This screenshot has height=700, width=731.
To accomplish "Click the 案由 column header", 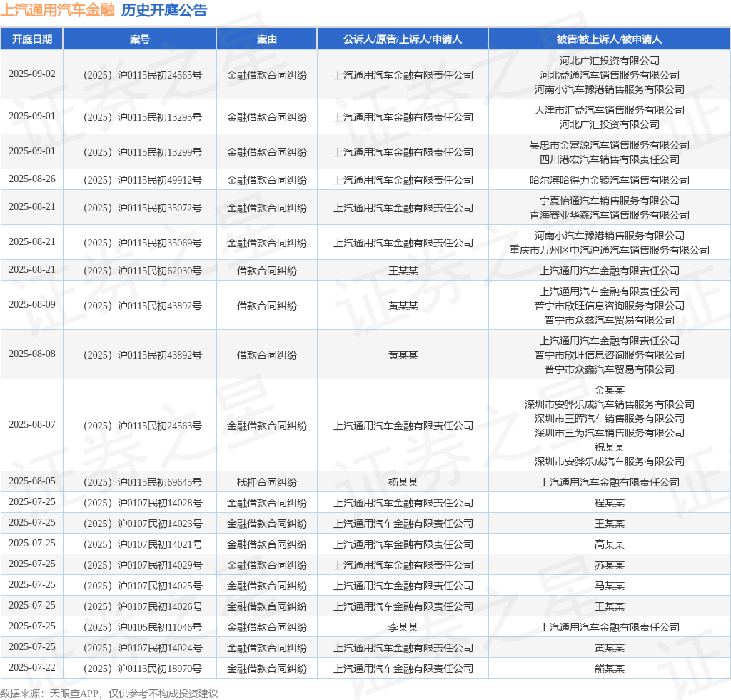I will coord(267,39).
